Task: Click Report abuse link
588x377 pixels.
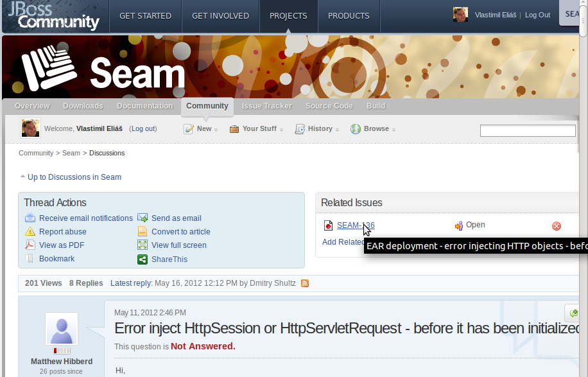Action: (63, 232)
